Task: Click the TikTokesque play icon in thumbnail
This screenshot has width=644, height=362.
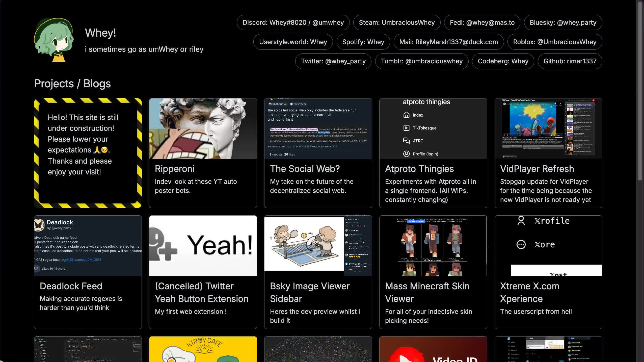Action: pos(406,128)
